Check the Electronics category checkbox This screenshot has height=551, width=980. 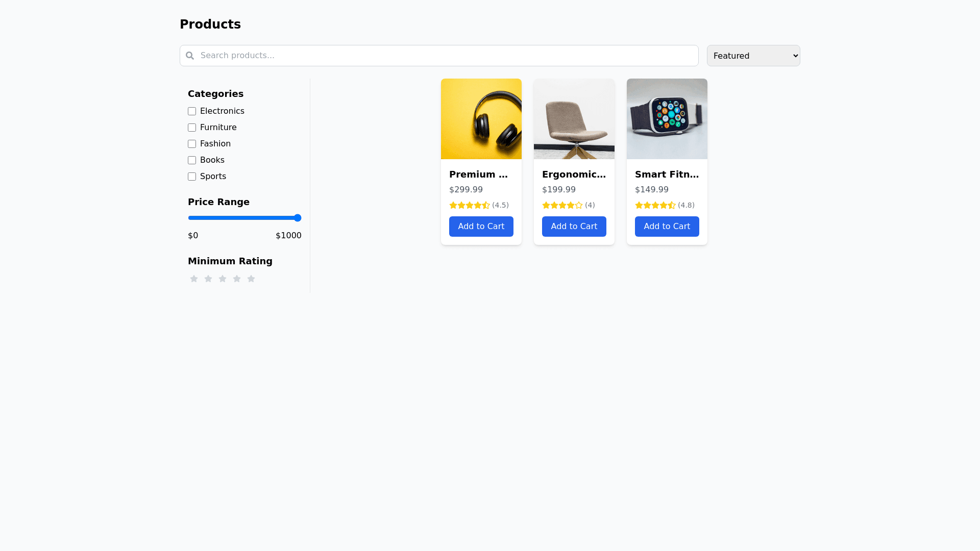(x=192, y=111)
